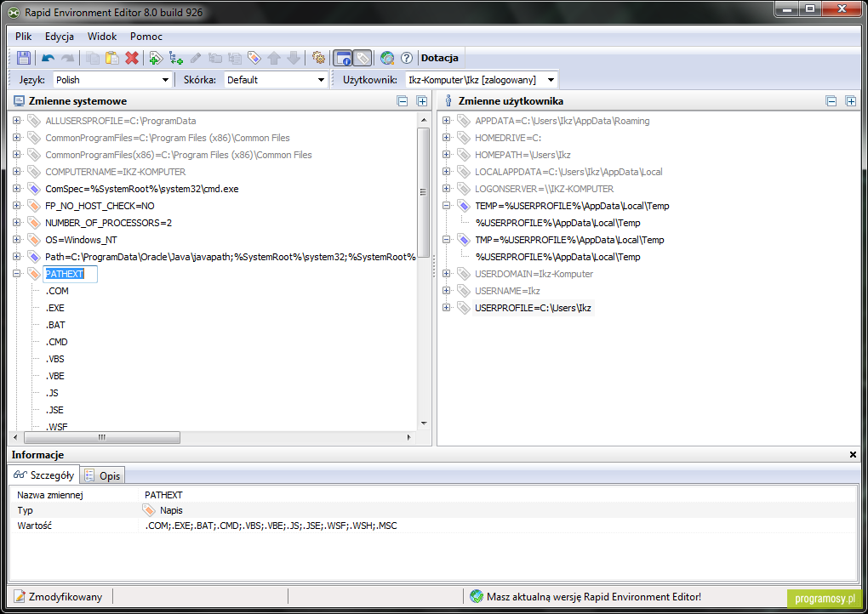Click the PATHEXT name edit field

(x=71, y=274)
